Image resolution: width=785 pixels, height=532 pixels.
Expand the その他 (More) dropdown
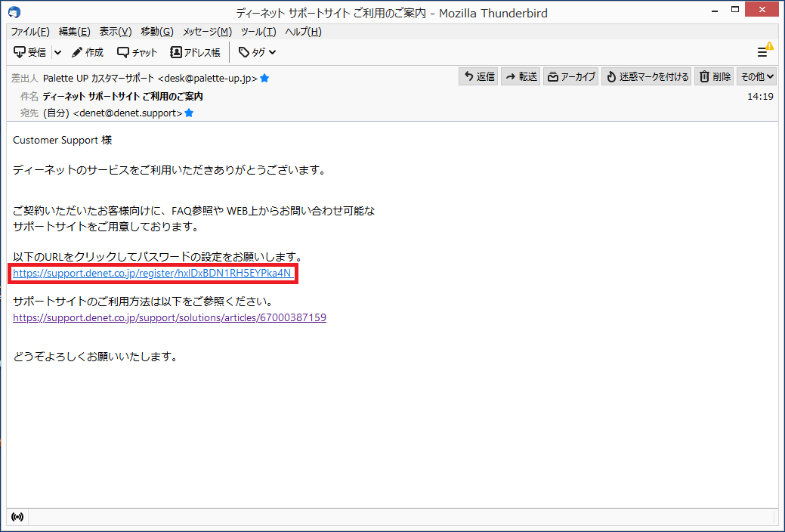point(756,76)
